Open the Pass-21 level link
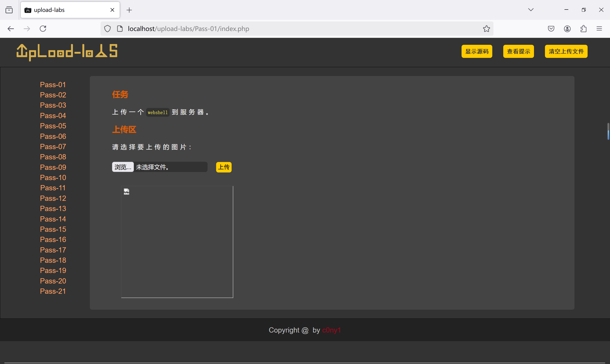The image size is (610, 364). [x=53, y=291]
